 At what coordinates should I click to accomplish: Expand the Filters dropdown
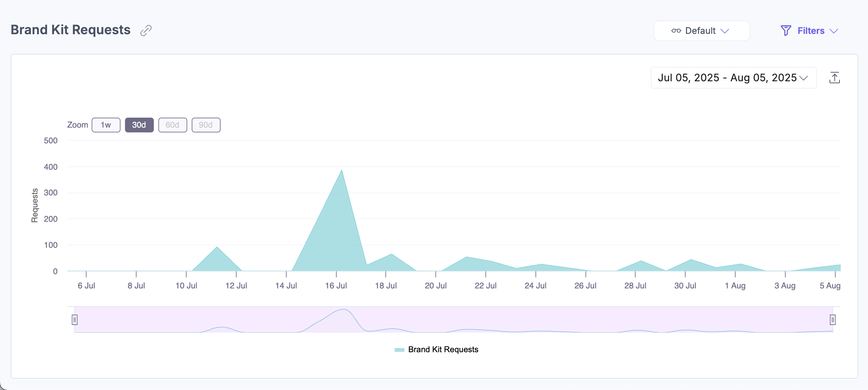811,31
